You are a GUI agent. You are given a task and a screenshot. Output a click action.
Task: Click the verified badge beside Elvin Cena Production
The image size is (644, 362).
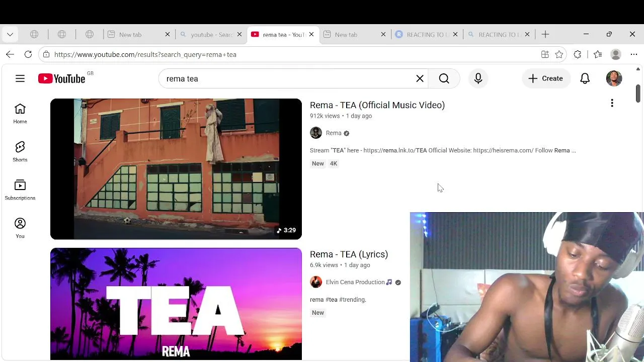(x=398, y=283)
